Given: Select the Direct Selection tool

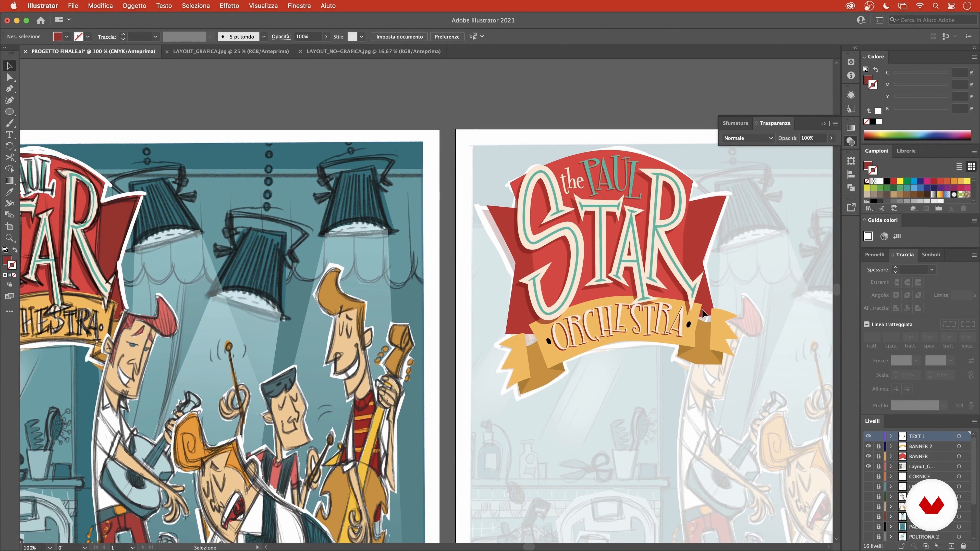Looking at the screenshot, I should (x=9, y=78).
